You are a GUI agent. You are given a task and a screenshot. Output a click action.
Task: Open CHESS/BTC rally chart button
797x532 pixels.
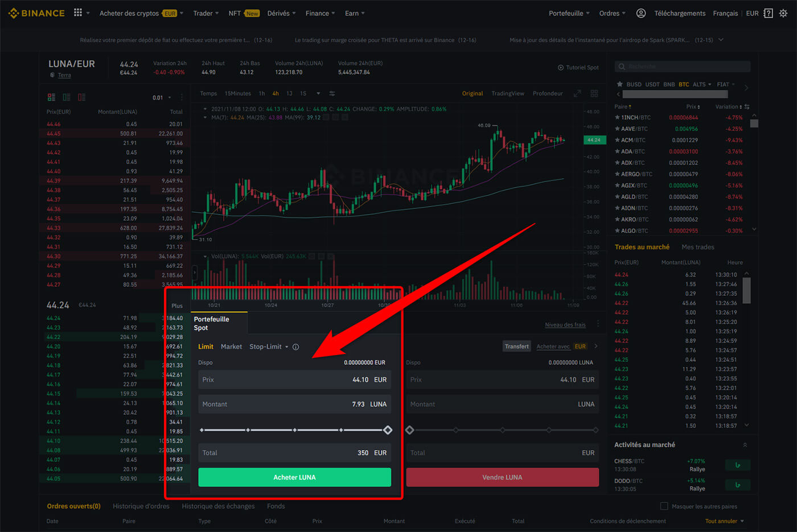(738, 465)
